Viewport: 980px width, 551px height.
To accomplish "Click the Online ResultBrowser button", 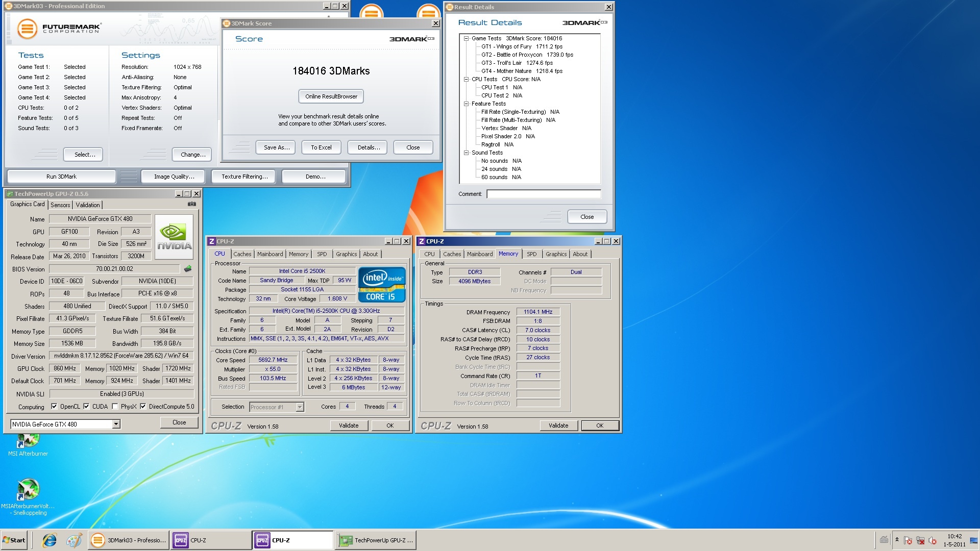I will [331, 96].
